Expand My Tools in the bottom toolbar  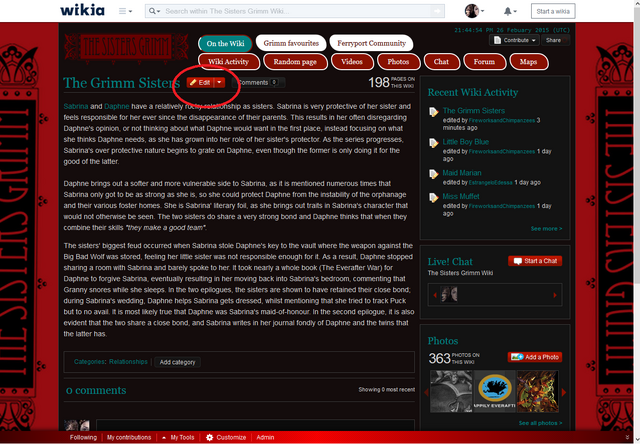178,437
